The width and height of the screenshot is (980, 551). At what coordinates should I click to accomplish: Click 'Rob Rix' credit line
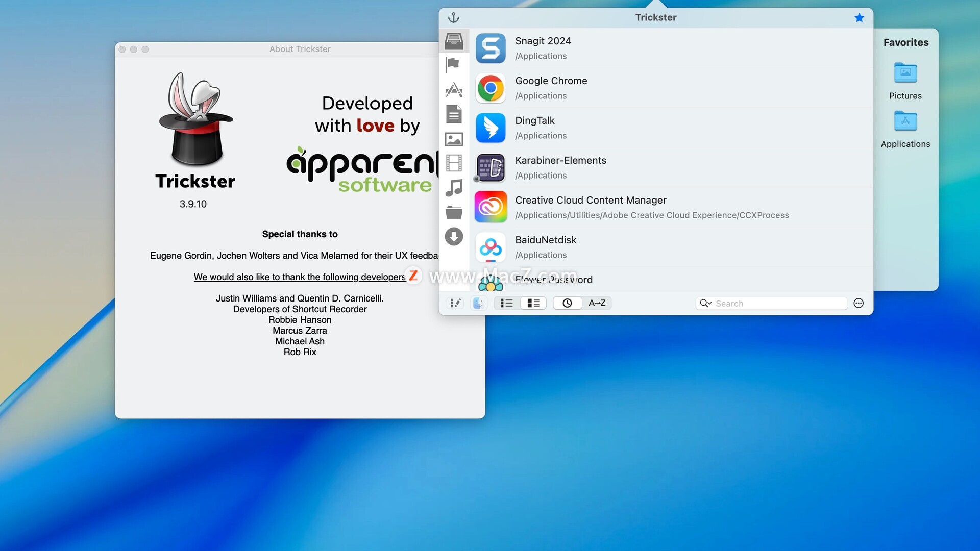[300, 352]
